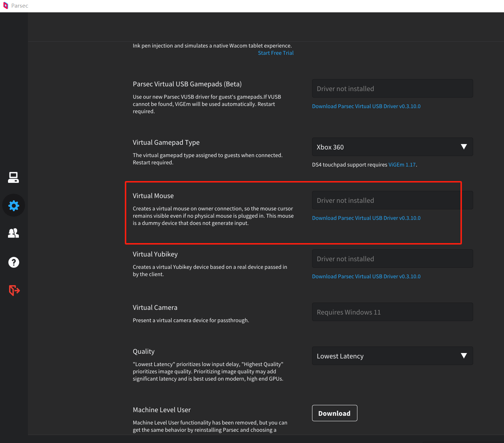Click the Quality heading
Image resolution: width=504 pixels, height=443 pixels.
(144, 352)
